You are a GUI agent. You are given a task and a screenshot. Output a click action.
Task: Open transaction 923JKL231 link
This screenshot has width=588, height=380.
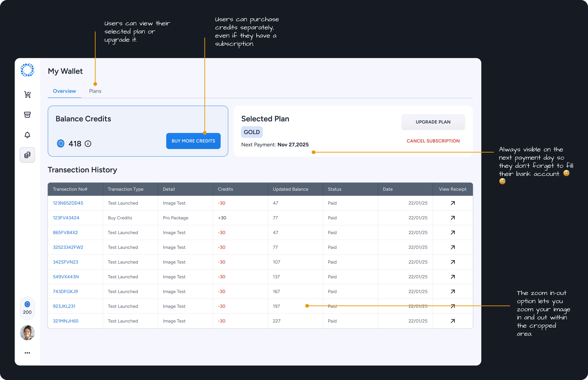[64, 306]
